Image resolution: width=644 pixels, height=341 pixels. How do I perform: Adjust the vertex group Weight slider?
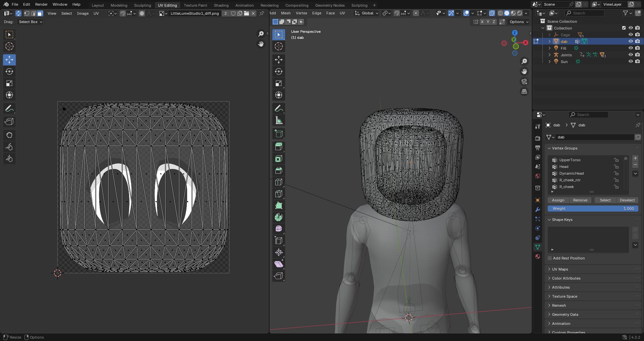pyautogui.click(x=593, y=209)
